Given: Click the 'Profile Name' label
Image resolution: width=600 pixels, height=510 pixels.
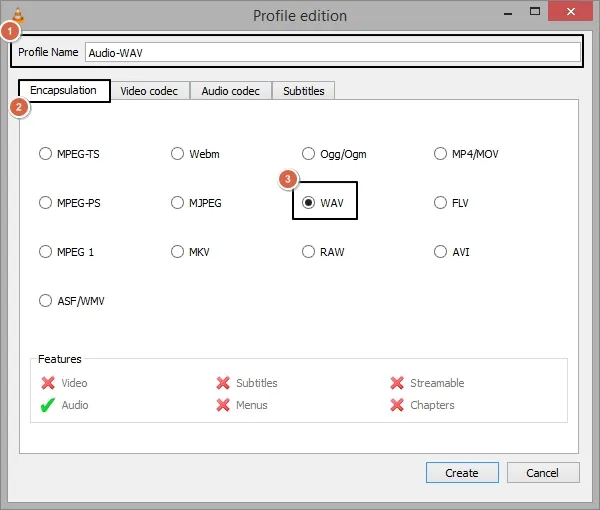Looking at the screenshot, I should click(x=48, y=52).
